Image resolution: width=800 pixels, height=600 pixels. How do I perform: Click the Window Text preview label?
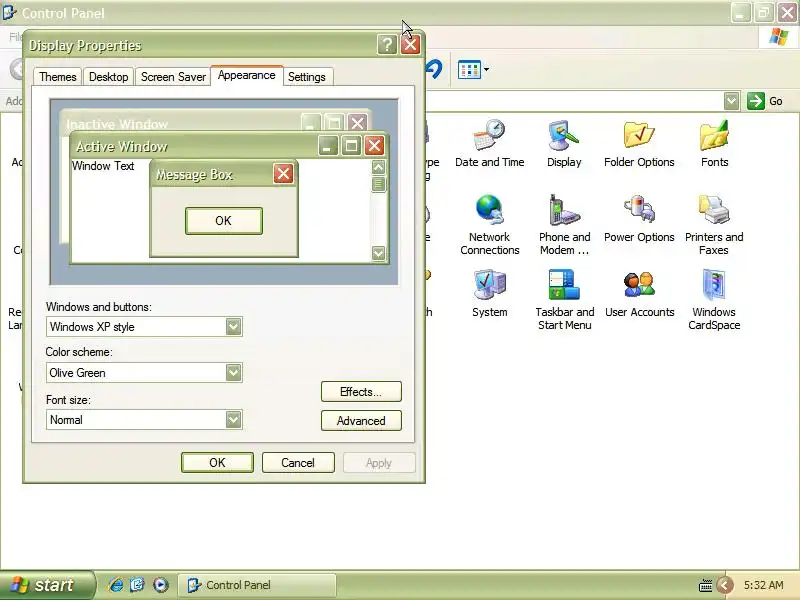[103, 166]
